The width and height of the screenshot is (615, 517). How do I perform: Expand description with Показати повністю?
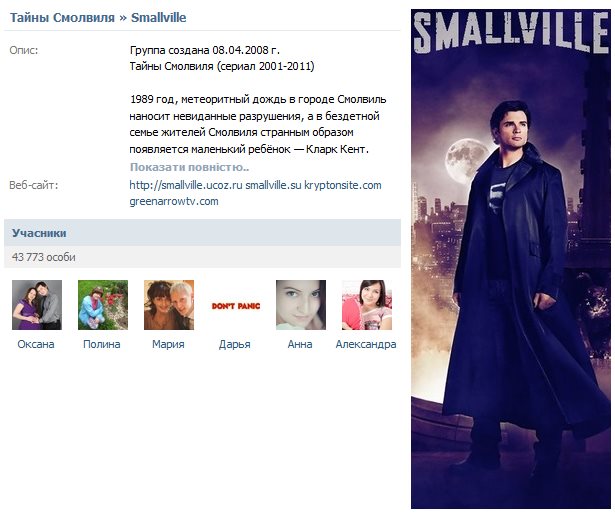tap(189, 167)
